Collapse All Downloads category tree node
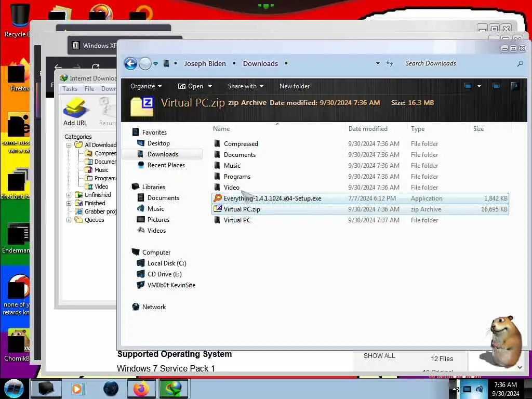 coord(69,145)
